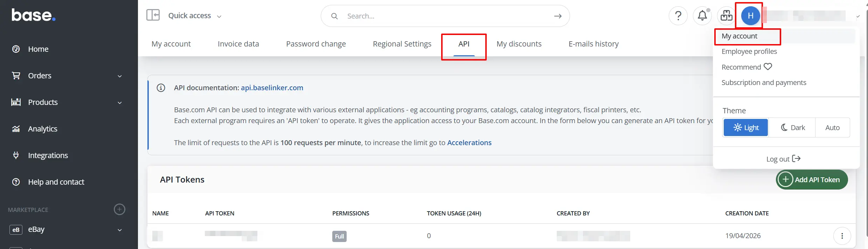This screenshot has width=868, height=249.
Task: Open the gift box icon in the header
Action: point(727,16)
